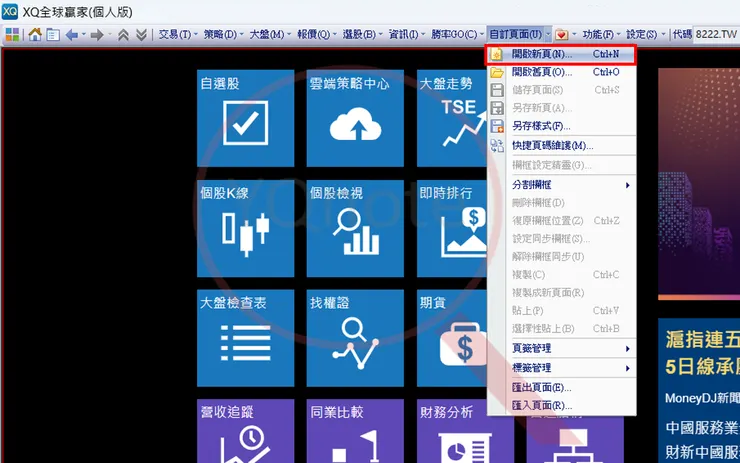The height and width of the screenshot is (463, 740).
Task: Click the colorful tiles start icon in toolbar
Action: (x=12, y=34)
